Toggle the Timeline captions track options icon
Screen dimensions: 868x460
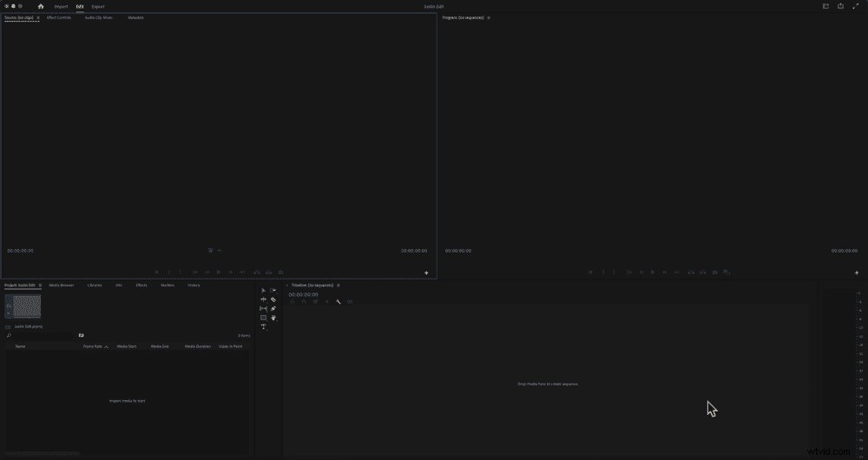coord(350,302)
